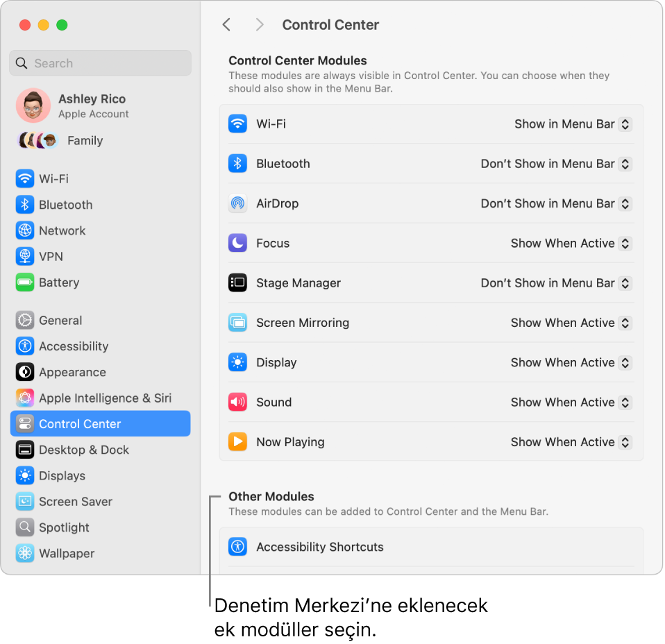Click the Sound speaker icon

point(237,402)
